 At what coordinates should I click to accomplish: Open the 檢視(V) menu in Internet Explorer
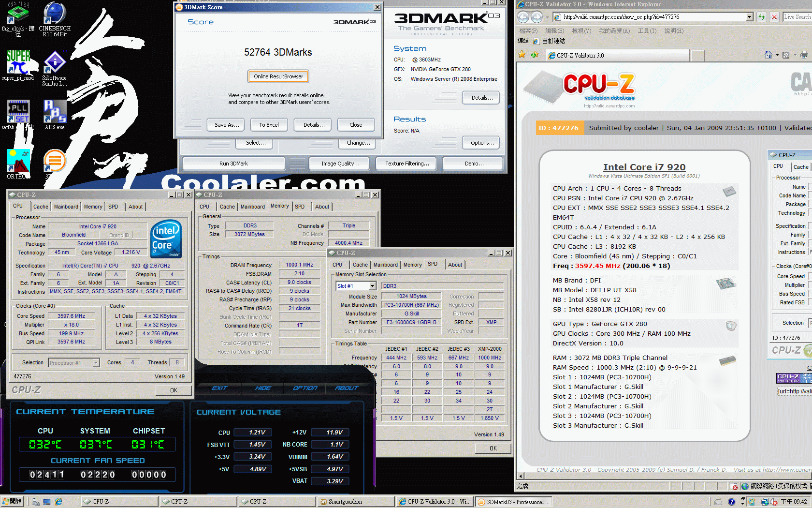tap(581, 31)
